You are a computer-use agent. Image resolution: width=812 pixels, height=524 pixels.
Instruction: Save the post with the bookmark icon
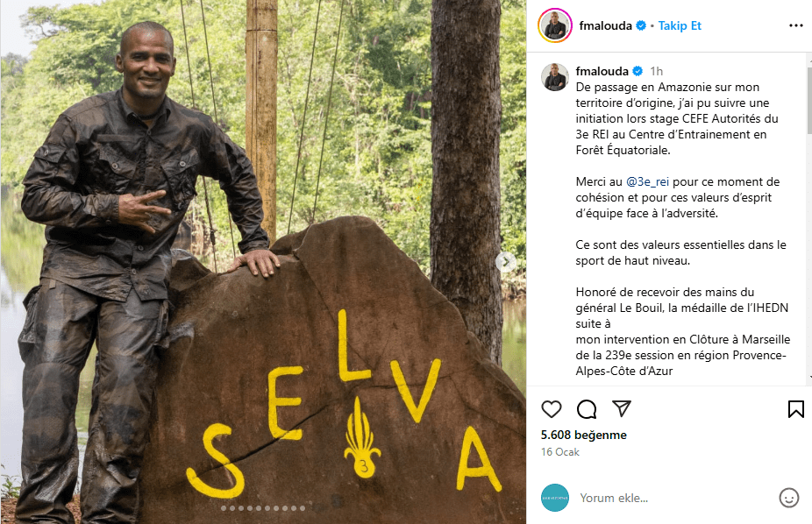[x=795, y=409]
